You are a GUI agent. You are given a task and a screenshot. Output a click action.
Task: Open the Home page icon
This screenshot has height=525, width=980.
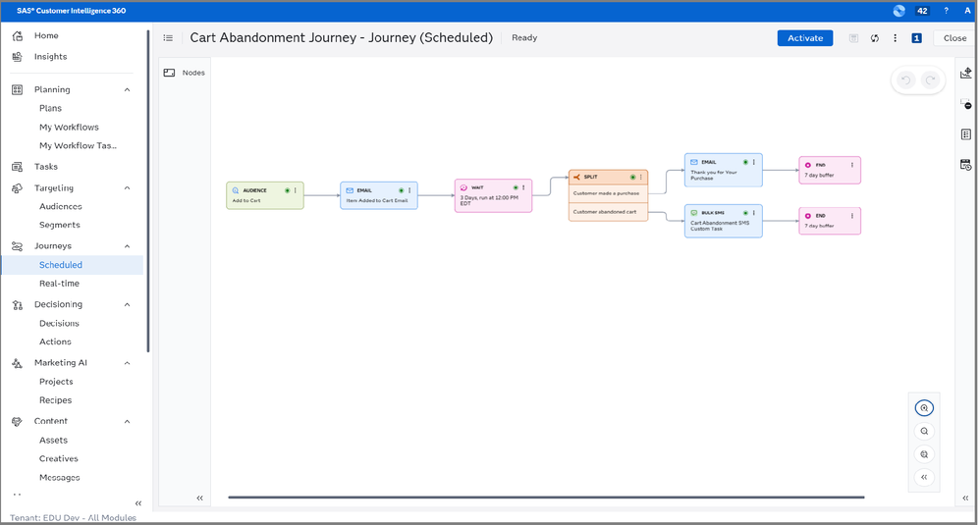click(x=18, y=36)
